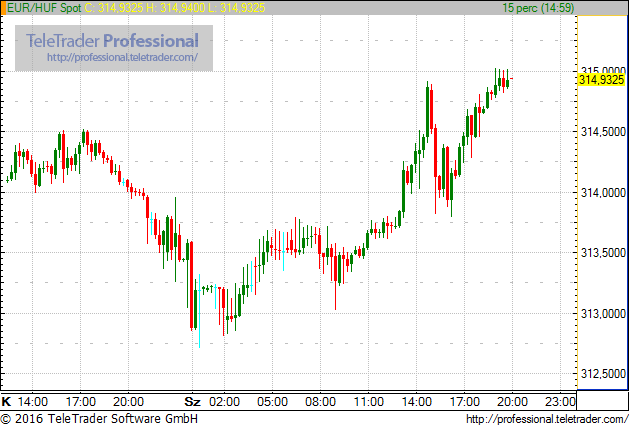
Task: Click the 314,5000 price axis label
Action: click(x=603, y=132)
